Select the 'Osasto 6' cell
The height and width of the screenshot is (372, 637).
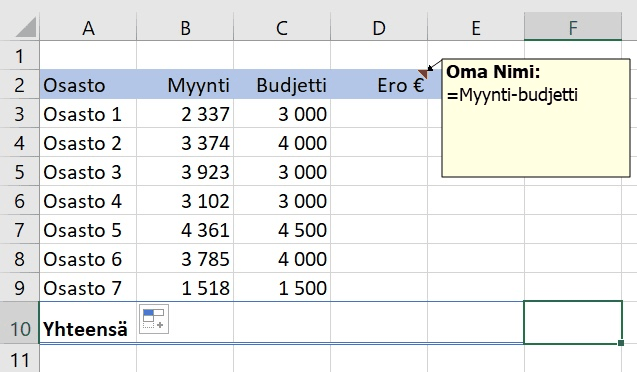(88, 259)
